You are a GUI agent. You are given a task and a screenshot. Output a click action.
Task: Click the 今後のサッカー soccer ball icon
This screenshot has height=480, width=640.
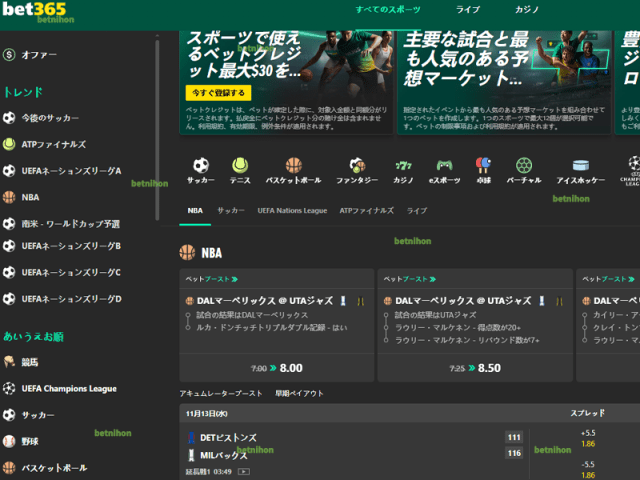tap(9, 118)
